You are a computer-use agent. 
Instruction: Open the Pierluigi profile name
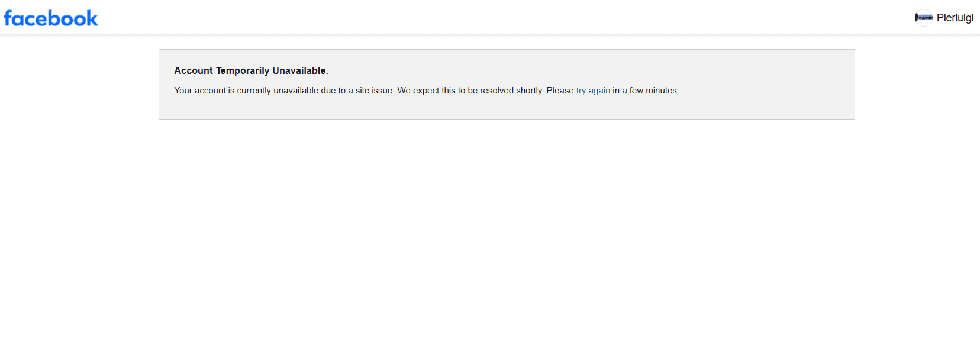955,18
